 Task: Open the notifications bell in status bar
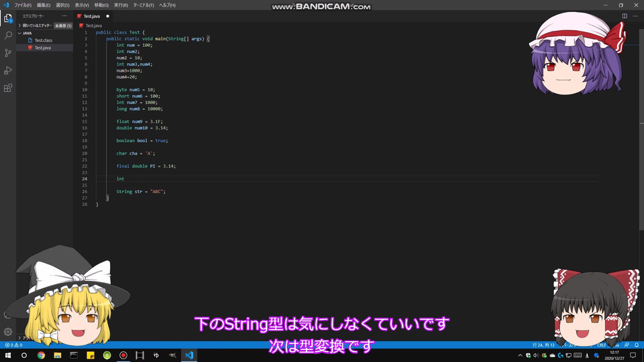coord(637,345)
